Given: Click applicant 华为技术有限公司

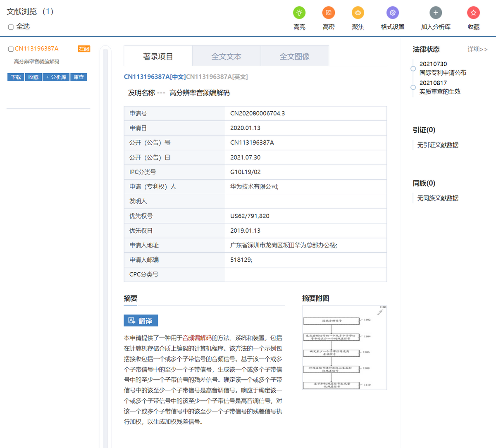Looking at the screenshot, I should [254, 187].
